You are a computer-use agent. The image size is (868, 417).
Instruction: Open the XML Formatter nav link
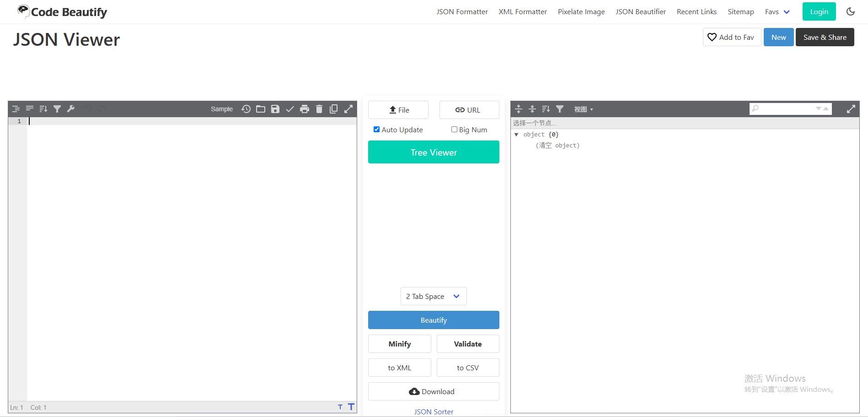coord(523,12)
